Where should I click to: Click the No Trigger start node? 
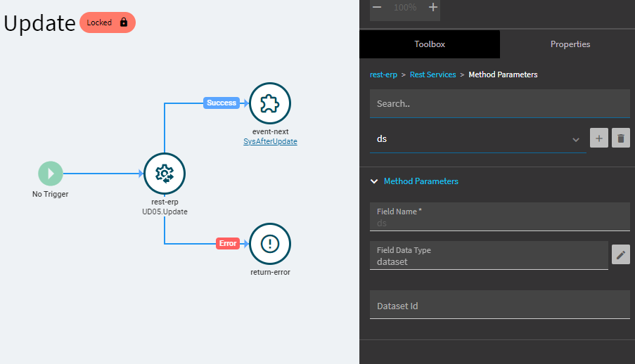tap(51, 174)
